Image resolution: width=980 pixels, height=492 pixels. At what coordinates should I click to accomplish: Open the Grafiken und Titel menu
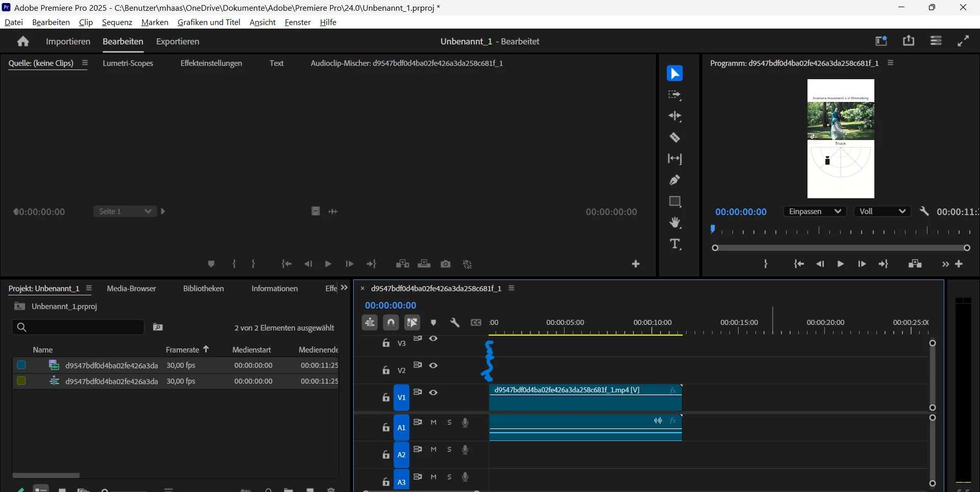click(x=209, y=22)
